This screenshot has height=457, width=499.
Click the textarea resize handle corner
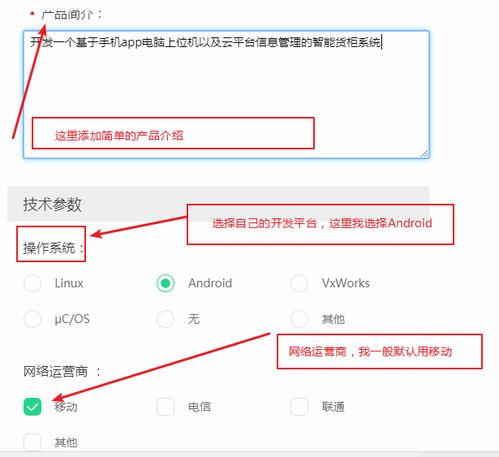(x=424, y=154)
